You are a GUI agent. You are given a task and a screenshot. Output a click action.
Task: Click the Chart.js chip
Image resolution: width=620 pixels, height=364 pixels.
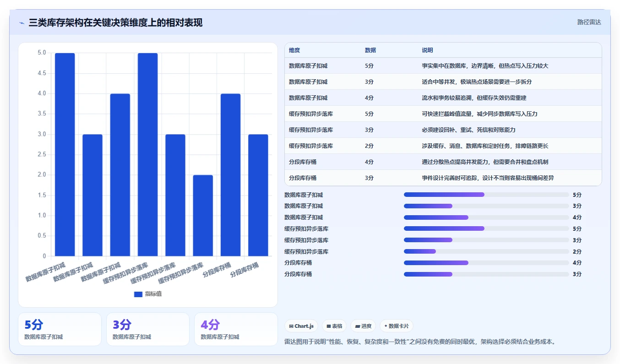point(301,326)
